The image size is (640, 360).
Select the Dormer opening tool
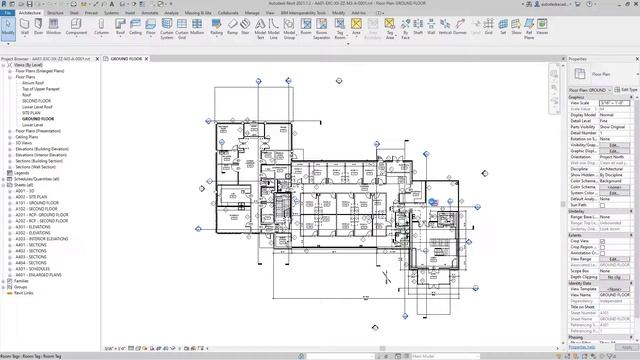[460, 27]
